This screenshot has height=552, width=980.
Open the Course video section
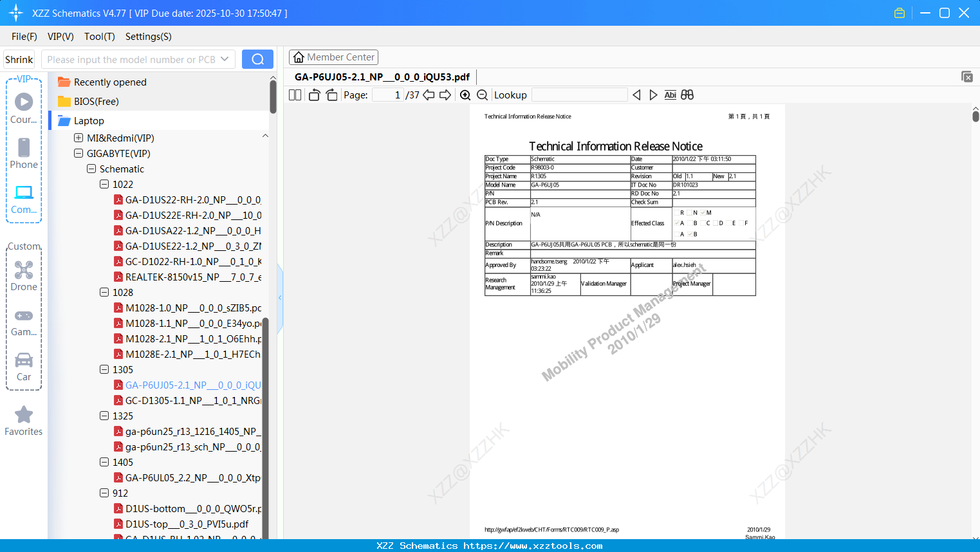[24, 107]
